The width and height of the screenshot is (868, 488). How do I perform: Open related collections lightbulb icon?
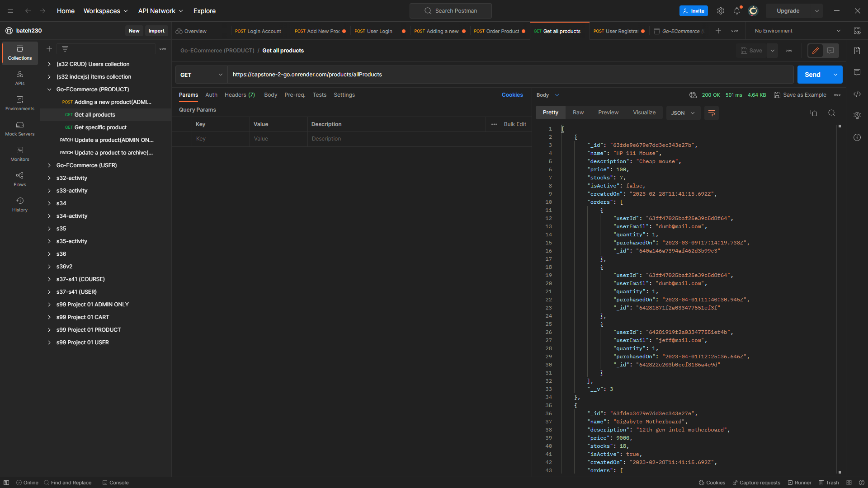point(857,116)
